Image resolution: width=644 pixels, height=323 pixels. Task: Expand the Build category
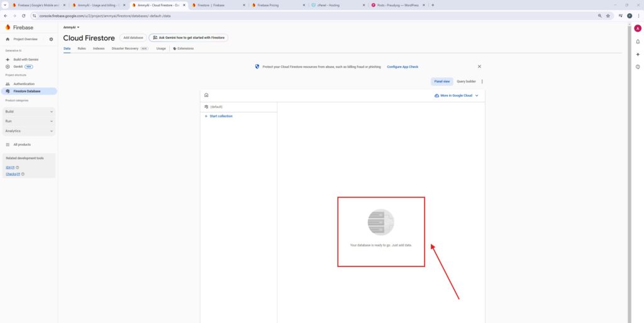pyautogui.click(x=29, y=111)
